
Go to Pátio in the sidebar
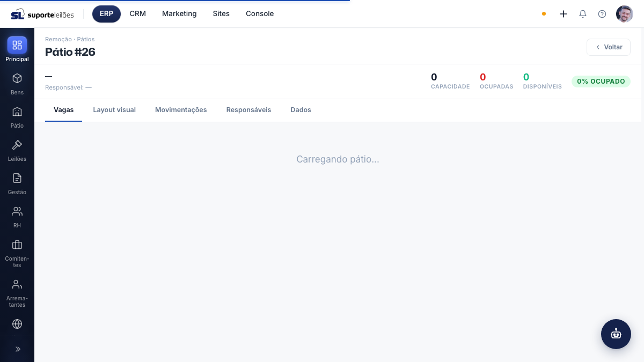pos(17,116)
